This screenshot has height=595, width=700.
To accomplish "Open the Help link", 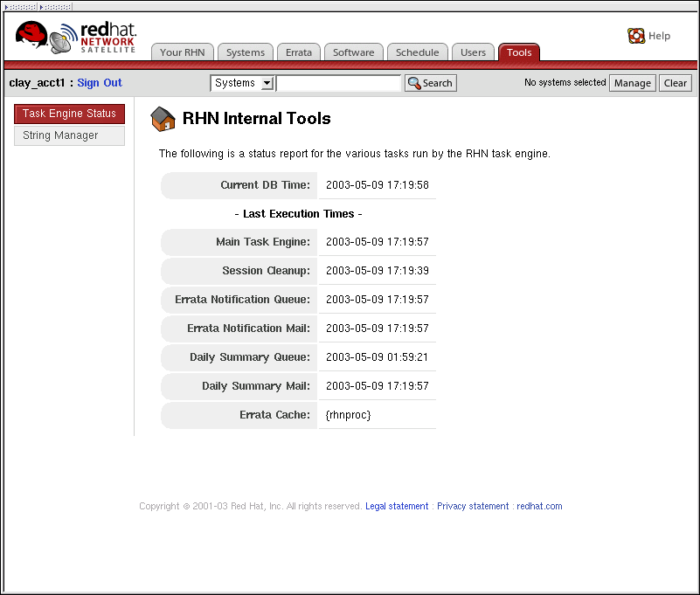I will point(660,36).
